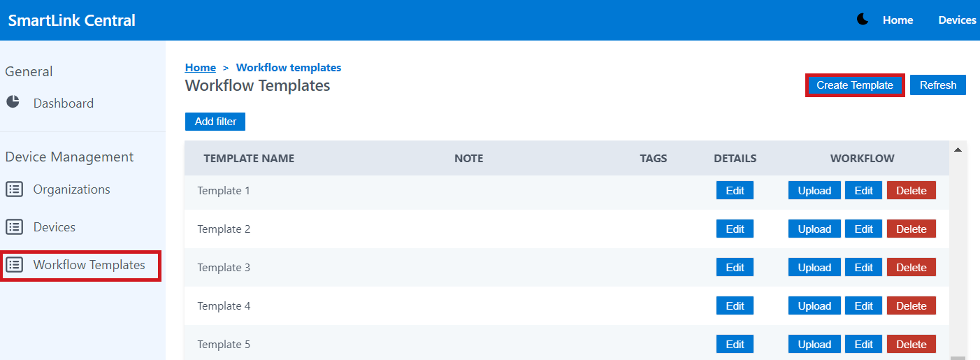Click the Add filter button
Screen dimensions: 980x360
pyautogui.click(x=215, y=121)
